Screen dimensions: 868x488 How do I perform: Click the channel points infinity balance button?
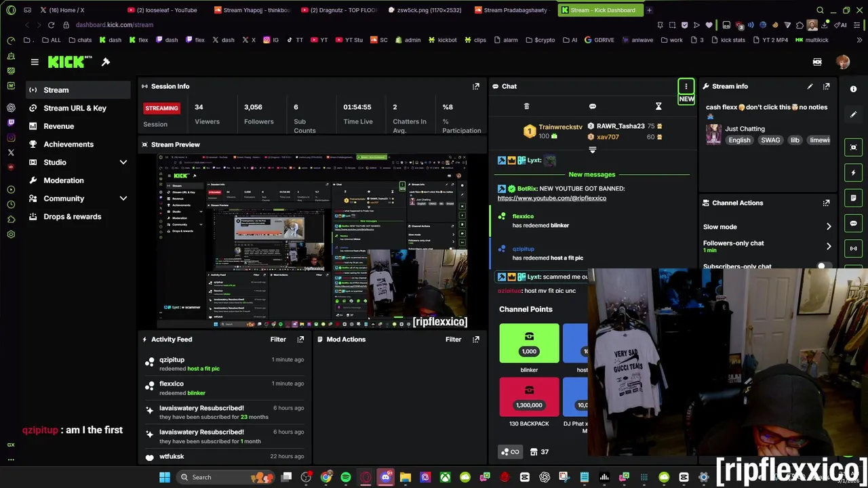pos(510,452)
